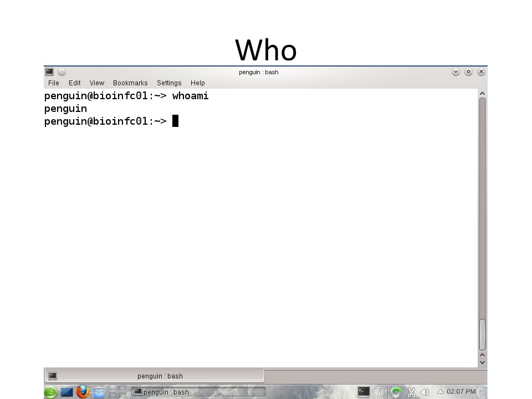The width and height of the screenshot is (532, 399).
Task: Click the scrollbar down arrow at bottom
Action: tap(482, 362)
